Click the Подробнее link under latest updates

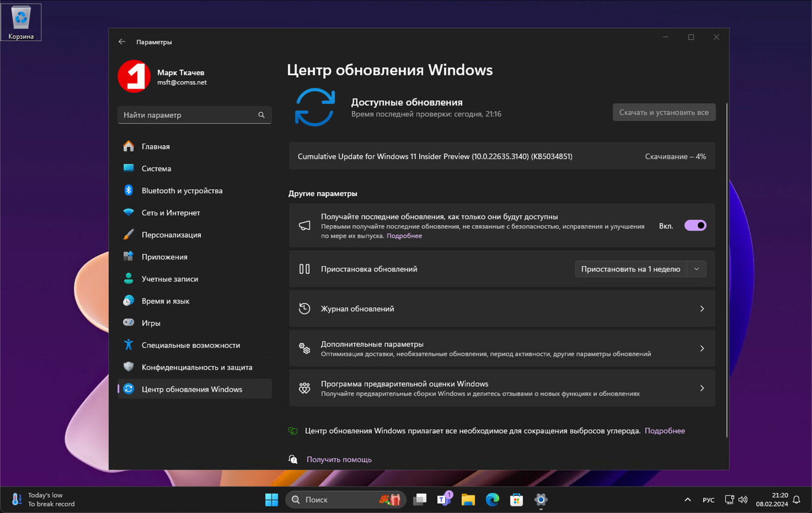(404, 236)
